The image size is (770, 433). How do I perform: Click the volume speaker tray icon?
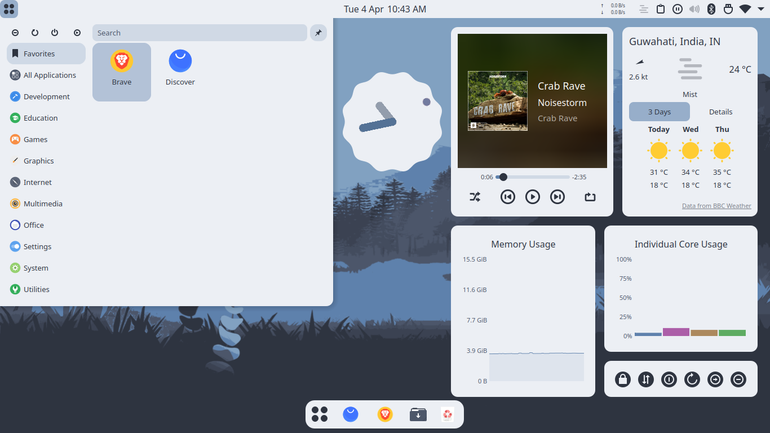coord(694,9)
